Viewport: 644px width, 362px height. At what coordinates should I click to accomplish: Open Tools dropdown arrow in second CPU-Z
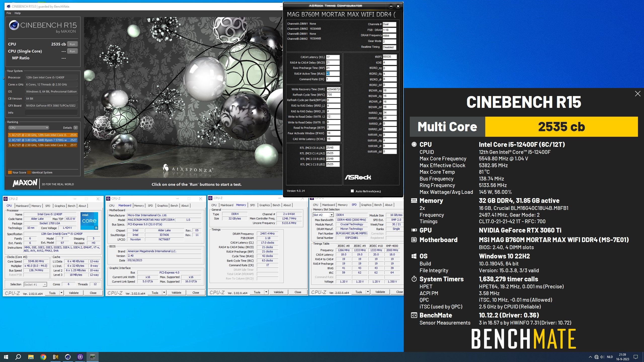click(x=164, y=293)
